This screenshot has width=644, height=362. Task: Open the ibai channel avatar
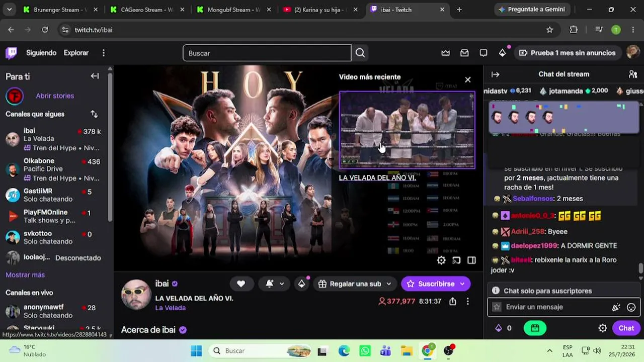[x=136, y=294]
